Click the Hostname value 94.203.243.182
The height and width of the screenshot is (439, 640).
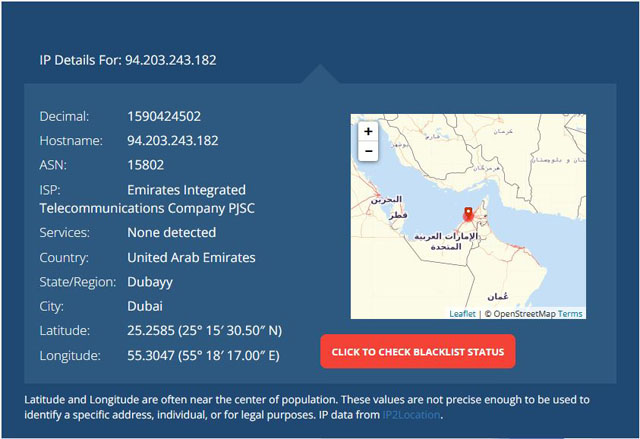[x=173, y=141]
